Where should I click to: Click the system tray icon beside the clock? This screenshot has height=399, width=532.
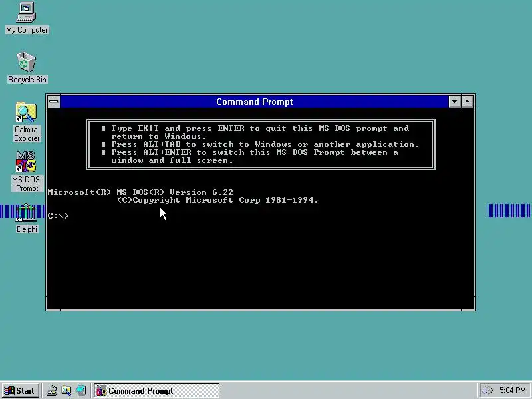tap(487, 390)
